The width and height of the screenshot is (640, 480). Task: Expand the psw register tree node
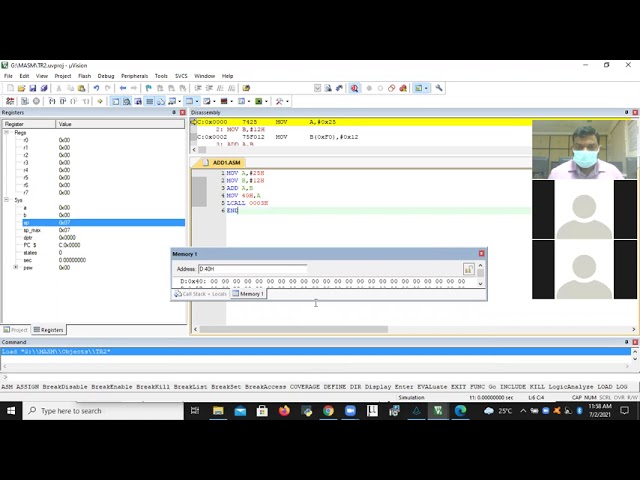tap(15, 267)
